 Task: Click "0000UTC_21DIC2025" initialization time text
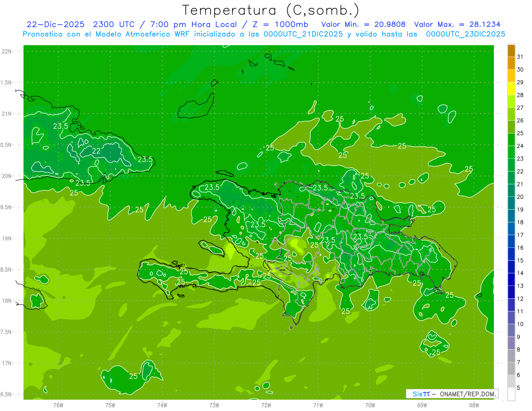point(303,34)
